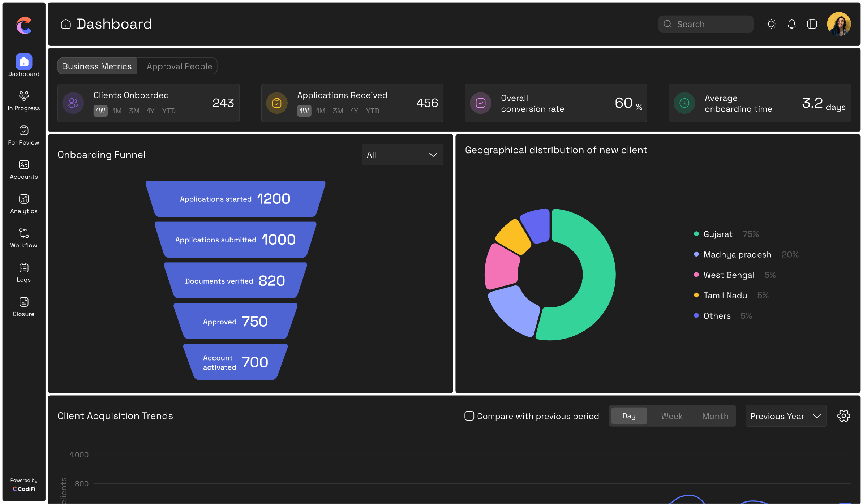Switch trends granularity to Week
The image size is (863, 504).
click(x=672, y=416)
